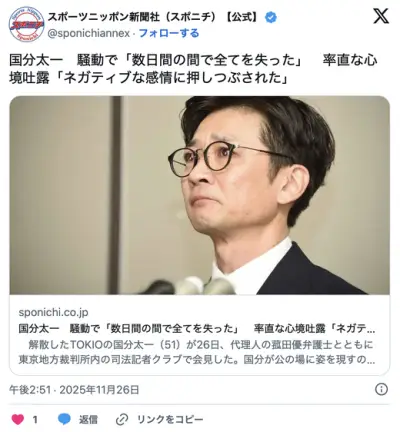Click リンクをコピー text

click(170, 419)
